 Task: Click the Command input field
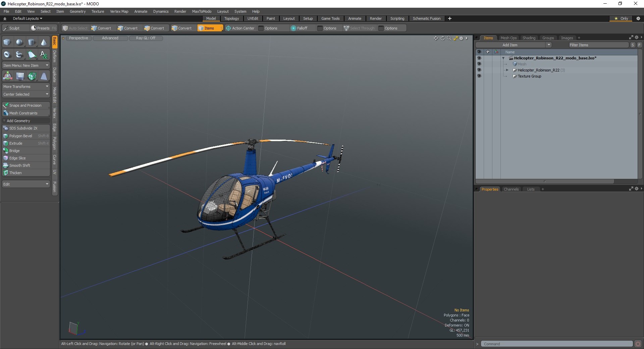[x=557, y=344]
